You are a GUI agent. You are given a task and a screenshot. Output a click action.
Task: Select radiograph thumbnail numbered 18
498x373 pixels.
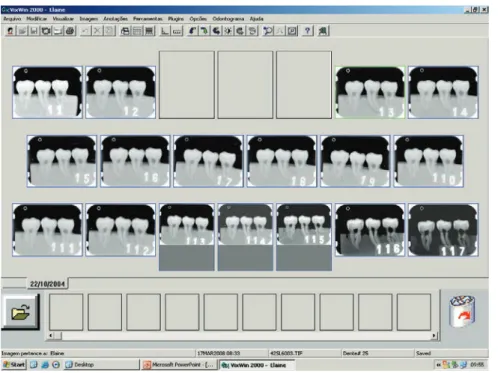(x=282, y=161)
